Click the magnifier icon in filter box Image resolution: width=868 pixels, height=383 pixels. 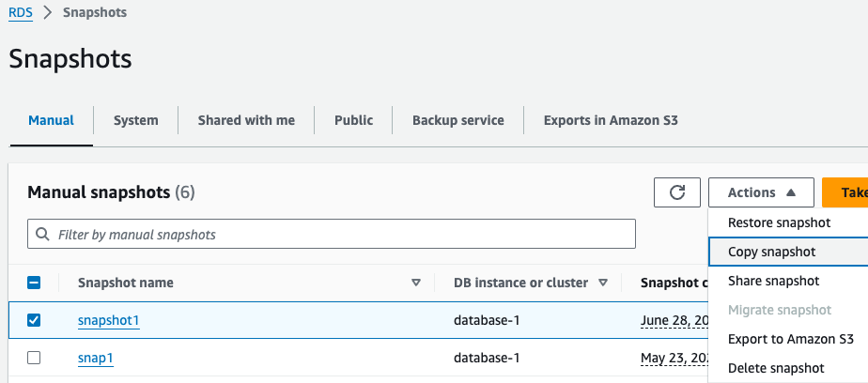click(x=42, y=234)
